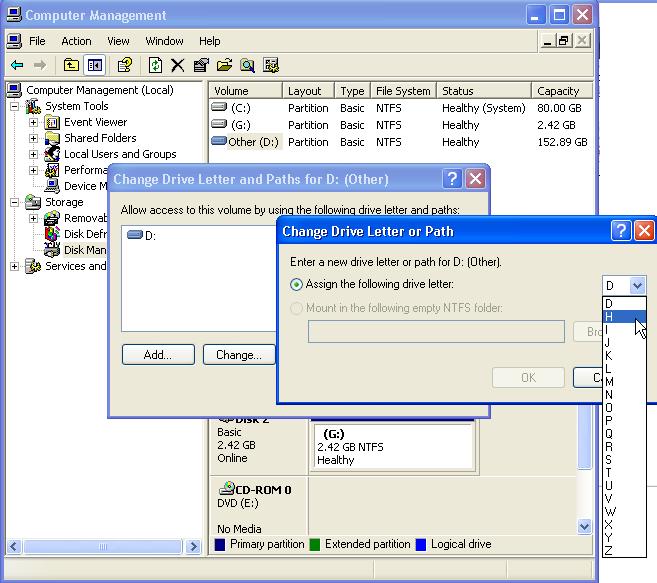Collapse System Tools tree node
Screen dimensions: 657x583
[x=14, y=106]
